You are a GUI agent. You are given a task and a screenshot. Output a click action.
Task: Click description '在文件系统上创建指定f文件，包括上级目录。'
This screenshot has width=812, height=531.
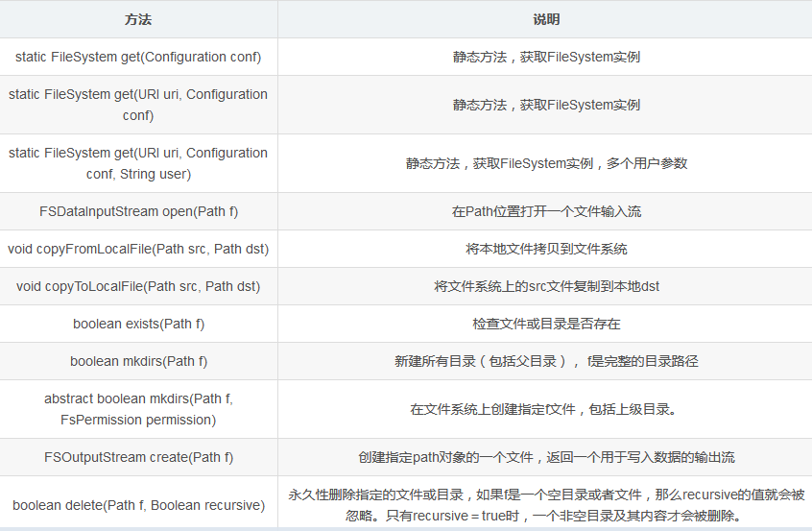tap(543, 409)
